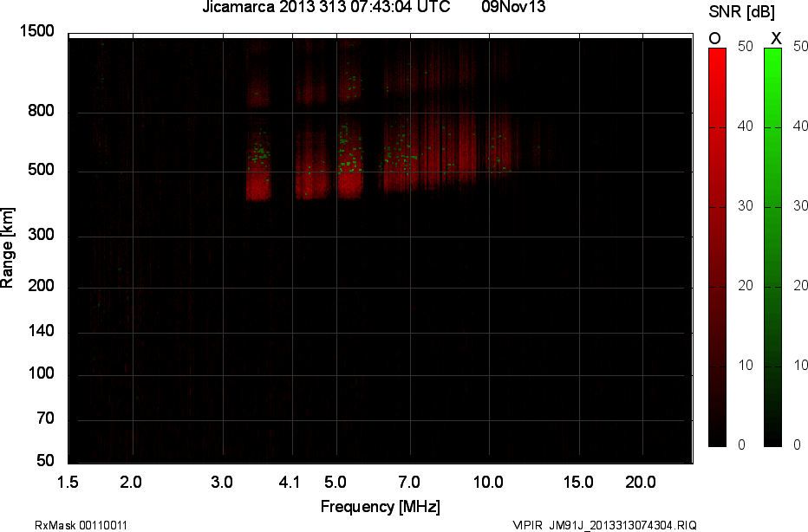Select the RxMask 00110011 text

pos(81,525)
